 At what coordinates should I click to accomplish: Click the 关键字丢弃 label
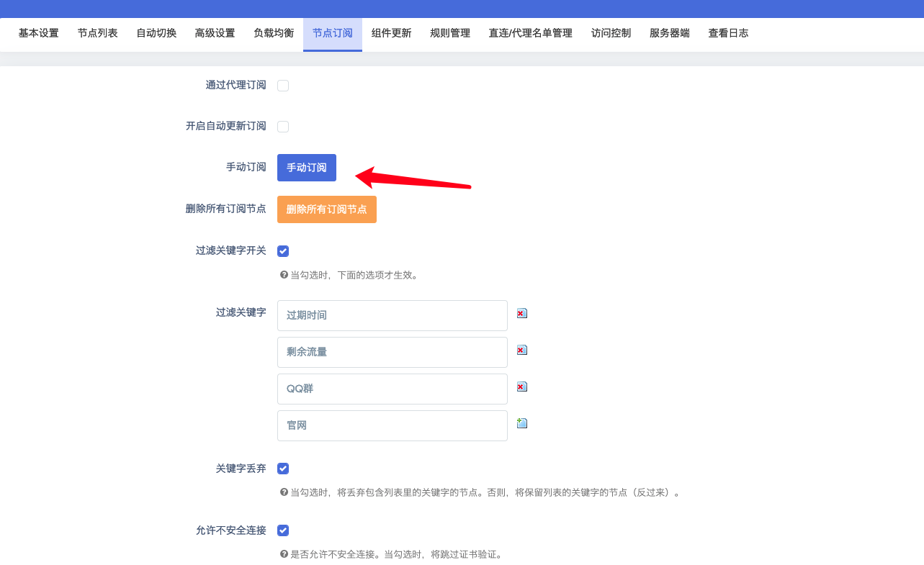pyautogui.click(x=241, y=468)
